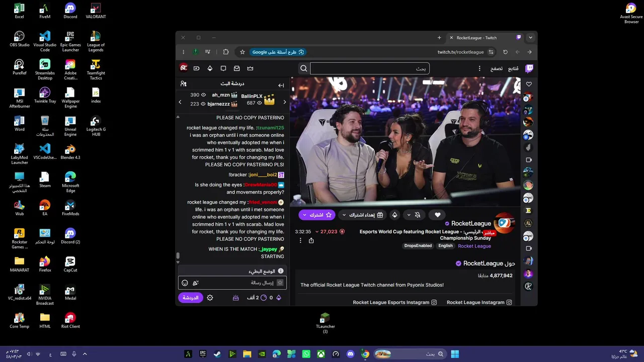This screenshot has width=644, height=362.
Task: Open the Blender 4.3 desktop shortcut
Action: 70,151
